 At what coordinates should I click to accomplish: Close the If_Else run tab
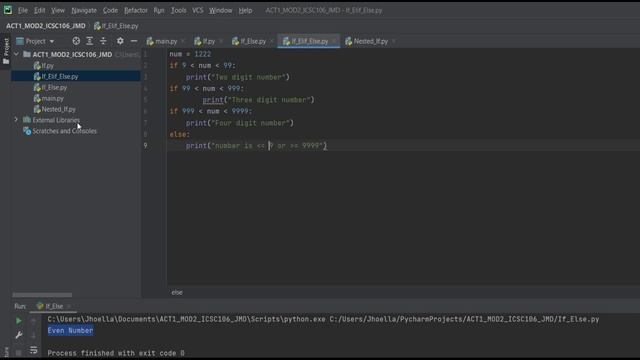[69, 306]
